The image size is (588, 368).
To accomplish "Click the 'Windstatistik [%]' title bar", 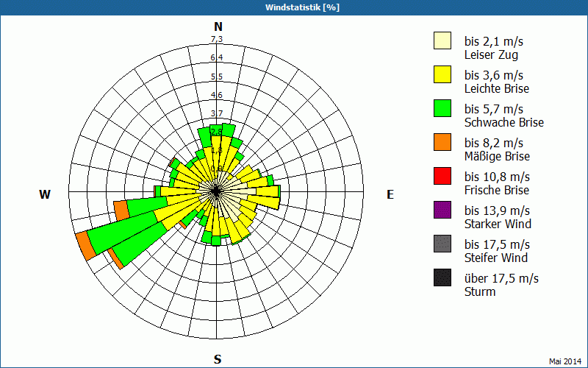I will pos(294,7).
